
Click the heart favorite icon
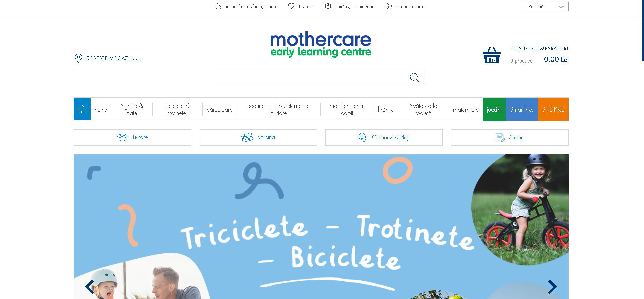pos(291,6)
